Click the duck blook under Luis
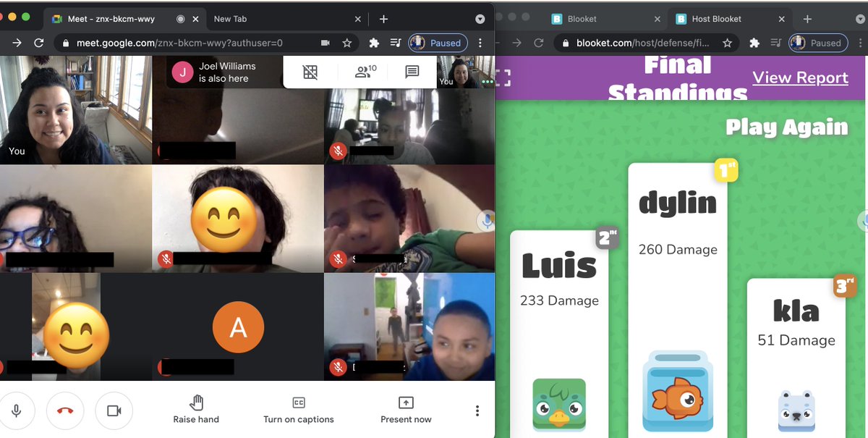Viewport: 868px width, 438px height. 559,405
